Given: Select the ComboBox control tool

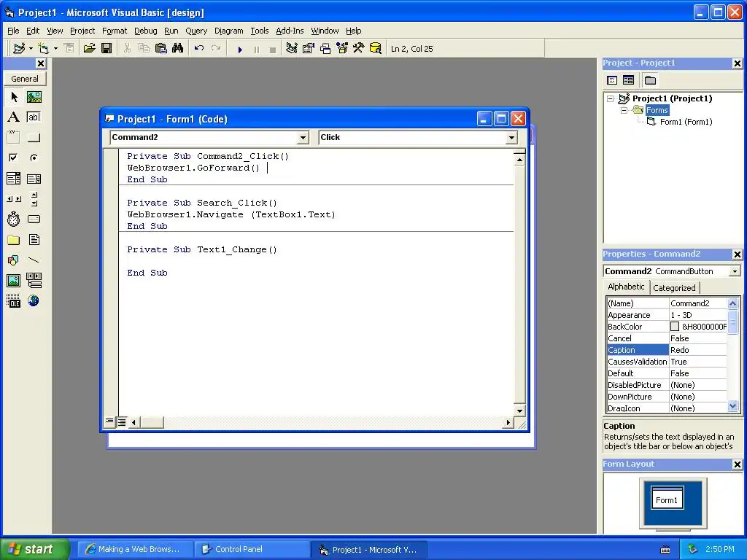Looking at the screenshot, I should 14,179.
